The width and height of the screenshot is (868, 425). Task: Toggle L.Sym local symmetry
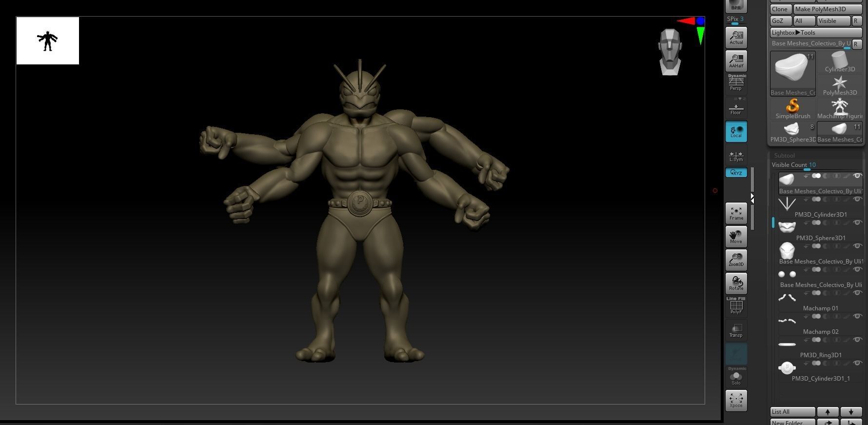tap(736, 156)
